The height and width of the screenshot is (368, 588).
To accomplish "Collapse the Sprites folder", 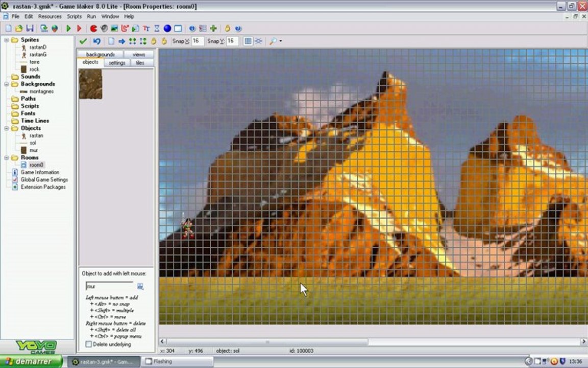I will (x=6, y=40).
